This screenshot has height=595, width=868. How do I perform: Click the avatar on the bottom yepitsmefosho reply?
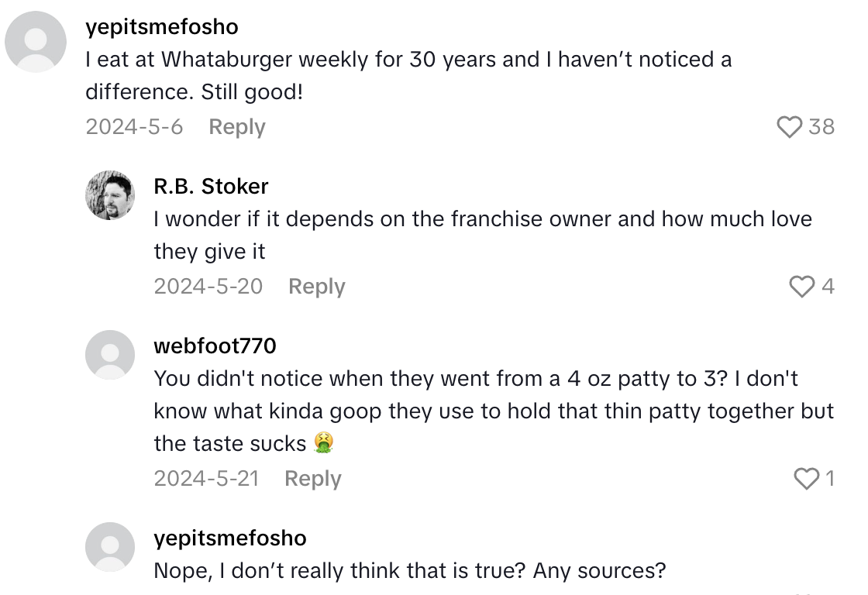coord(110,546)
